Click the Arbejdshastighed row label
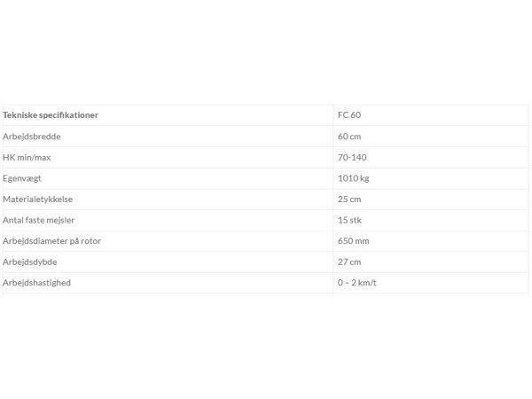This screenshot has height=399, width=532. tap(36, 283)
